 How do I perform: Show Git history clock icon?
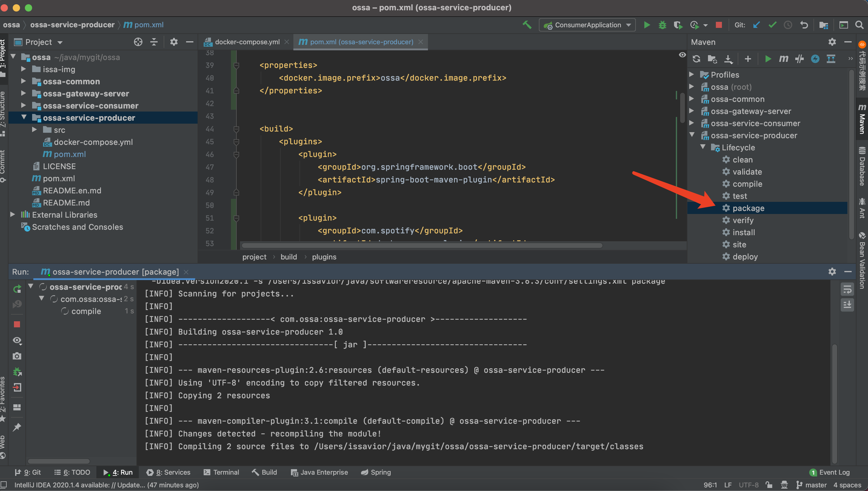pos(788,25)
